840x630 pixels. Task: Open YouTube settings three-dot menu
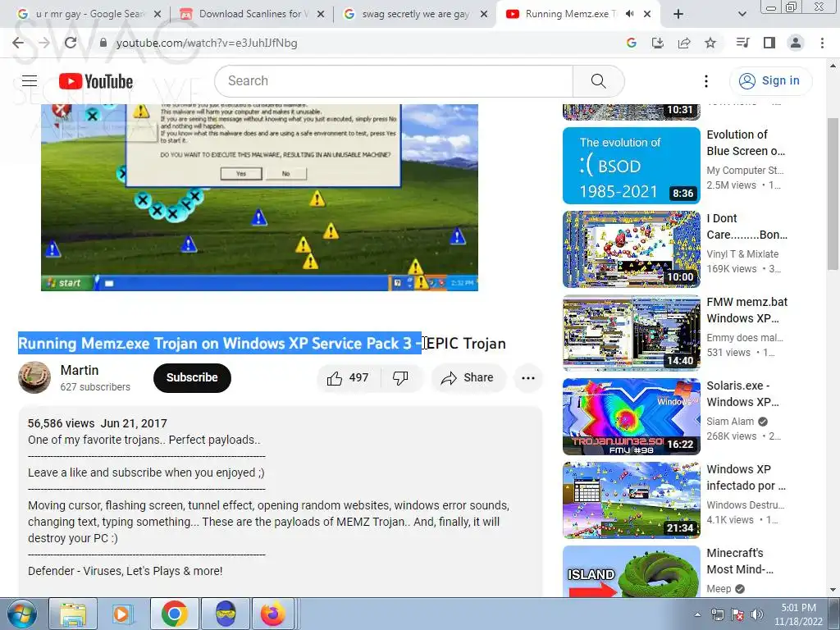pyautogui.click(x=706, y=81)
